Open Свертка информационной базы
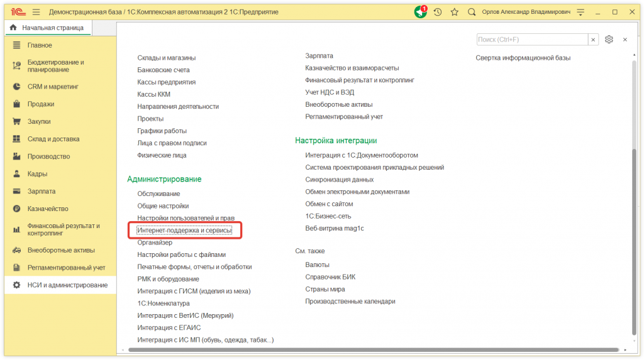644x360 pixels. tap(523, 58)
